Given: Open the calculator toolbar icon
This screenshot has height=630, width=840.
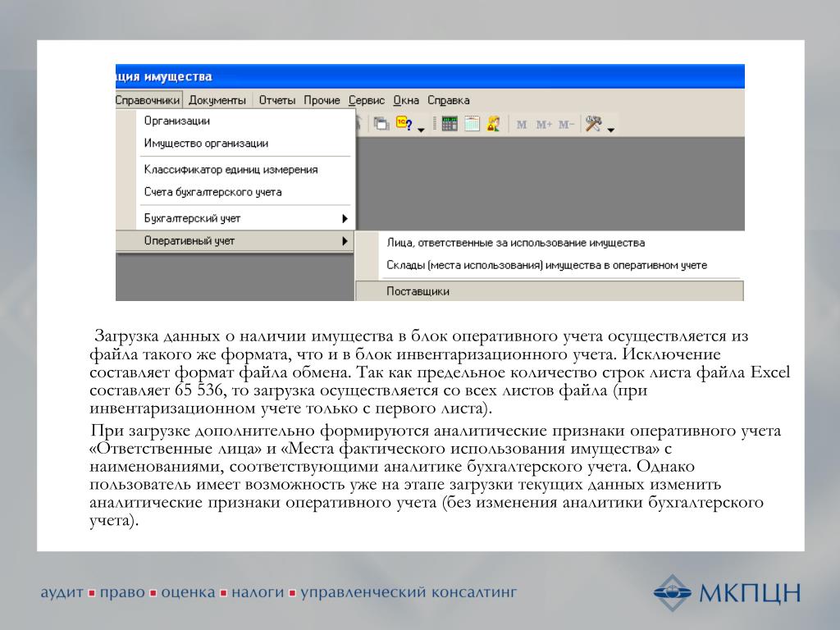Looking at the screenshot, I should tap(449, 124).
